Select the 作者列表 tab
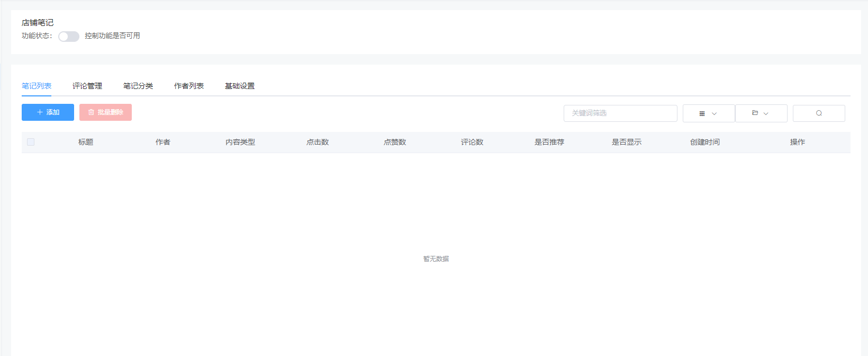Viewport: 868px width, 356px height. coord(189,86)
